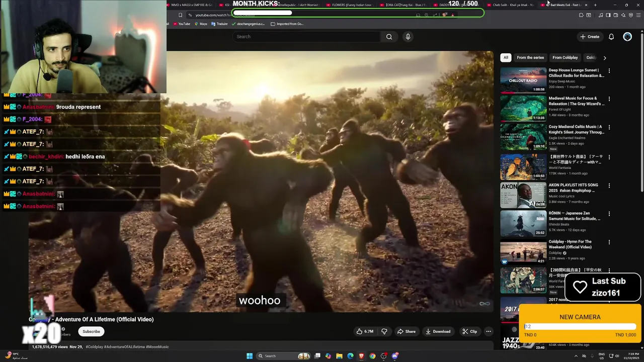Open clock showing 7:19 PM
Image resolution: width=644 pixels, height=362 pixels.
coord(631,356)
